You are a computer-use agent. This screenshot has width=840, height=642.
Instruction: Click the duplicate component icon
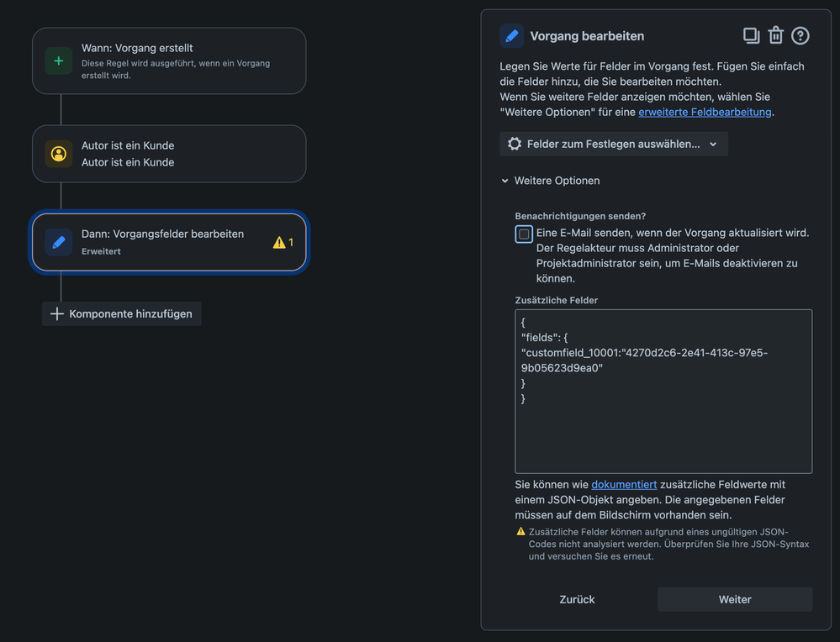pyautogui.click(x=751, y=36)
